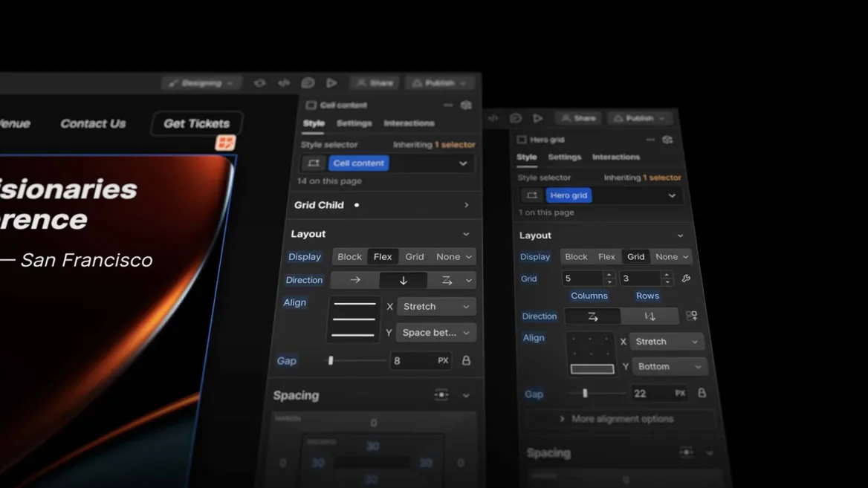868x488 pixels.
Task: Click component cube icon beside Hero grid title
Action: click(667, 140)
